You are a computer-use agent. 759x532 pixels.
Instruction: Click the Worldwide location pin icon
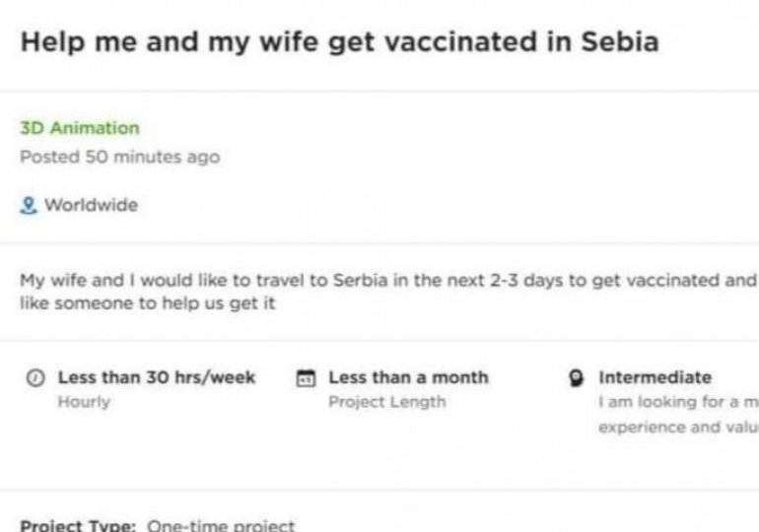click(27, 205)
